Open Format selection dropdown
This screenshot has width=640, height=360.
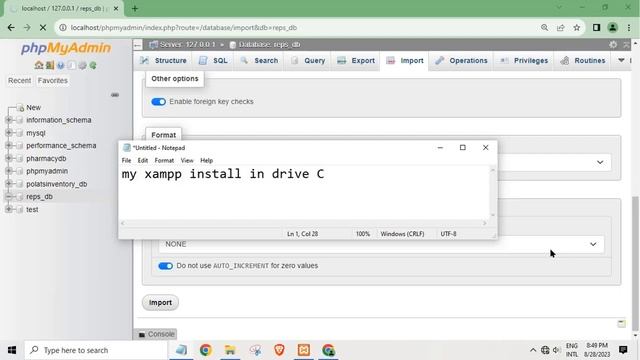point(600,162)
